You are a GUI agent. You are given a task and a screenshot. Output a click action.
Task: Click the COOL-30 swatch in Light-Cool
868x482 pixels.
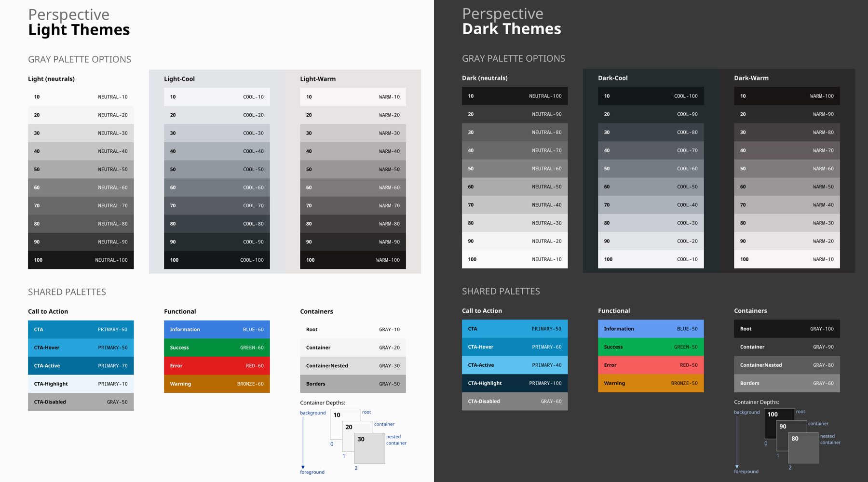(x=217, y=133)
